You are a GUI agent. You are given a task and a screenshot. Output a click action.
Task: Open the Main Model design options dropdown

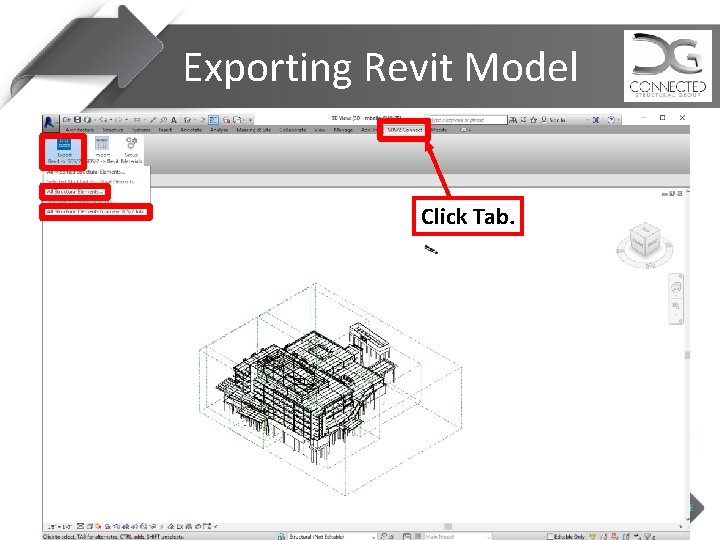(x=457, y=536)
